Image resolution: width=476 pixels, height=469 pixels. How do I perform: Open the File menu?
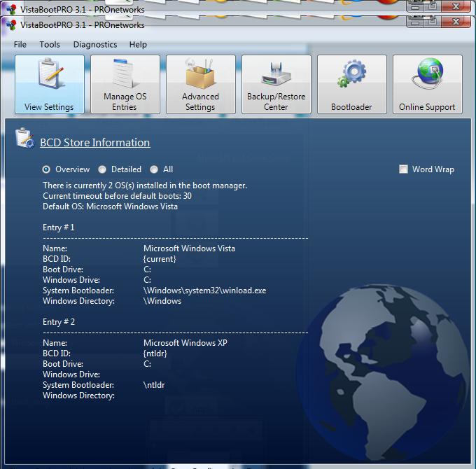coord(20,45)
